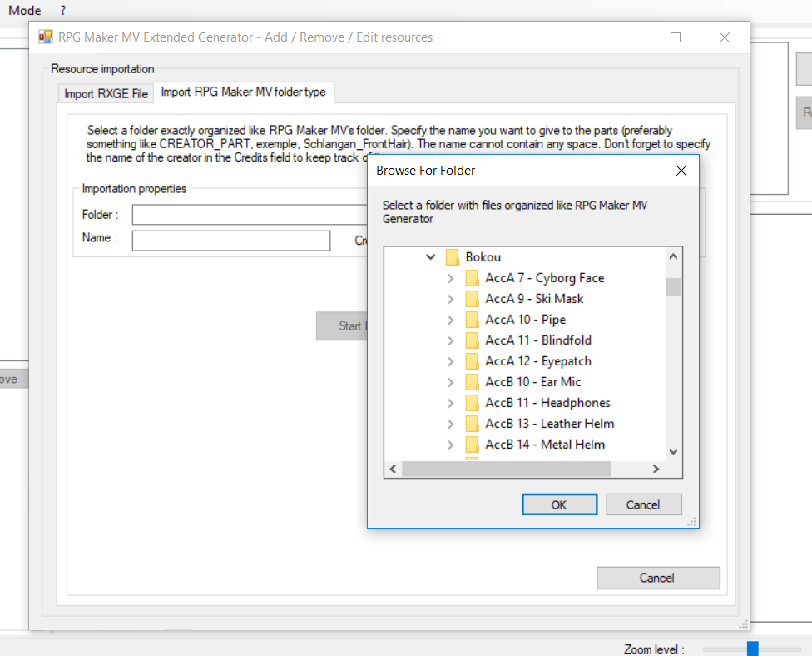
Task: Click the horizontal scroll left arrow
Action: 393,469
